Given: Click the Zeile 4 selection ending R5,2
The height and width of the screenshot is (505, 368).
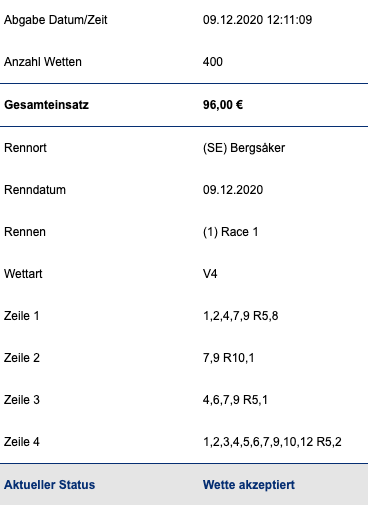Looking at the screenshot, I should pyautogui.click(x=272, y=442).
